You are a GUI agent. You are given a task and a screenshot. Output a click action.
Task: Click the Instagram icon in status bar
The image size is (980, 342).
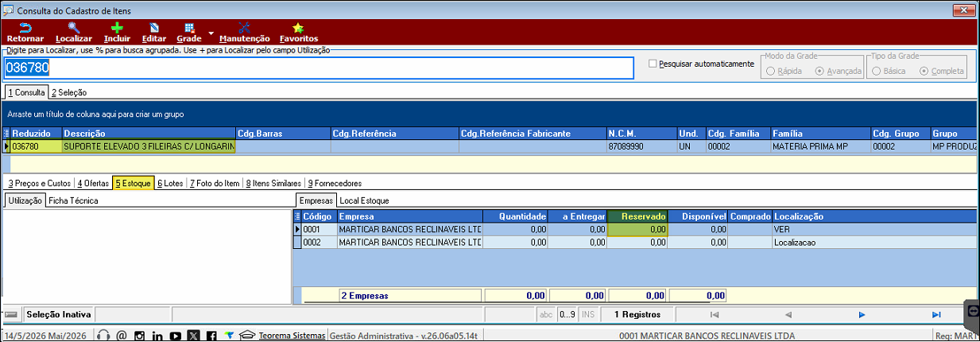(x=139, y=336)
